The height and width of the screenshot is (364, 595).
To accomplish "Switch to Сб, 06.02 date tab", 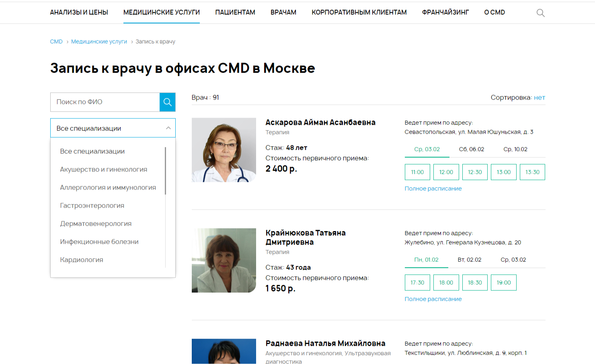I will pos(472,149).
